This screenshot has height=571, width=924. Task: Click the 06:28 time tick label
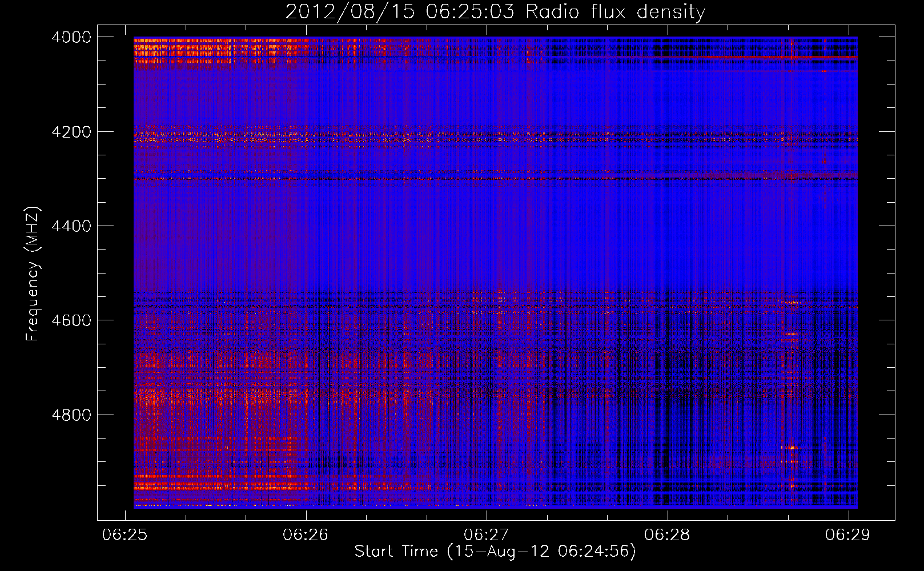coord(668,534)
